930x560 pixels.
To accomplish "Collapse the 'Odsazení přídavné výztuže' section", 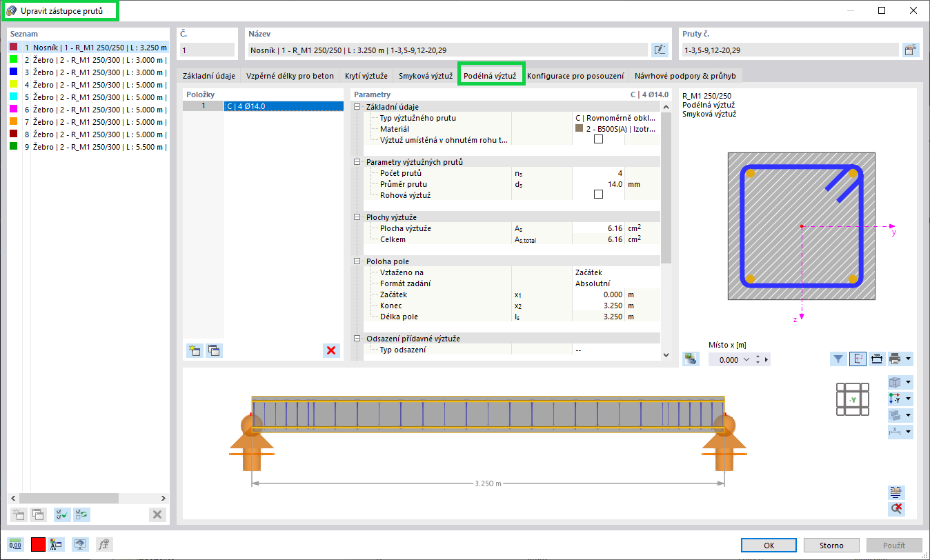I will (x=357, y=338).
